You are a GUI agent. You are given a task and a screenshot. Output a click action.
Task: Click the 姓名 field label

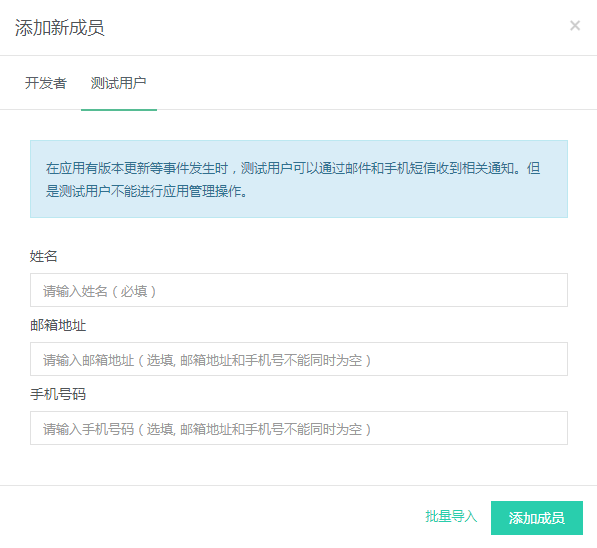43,256
